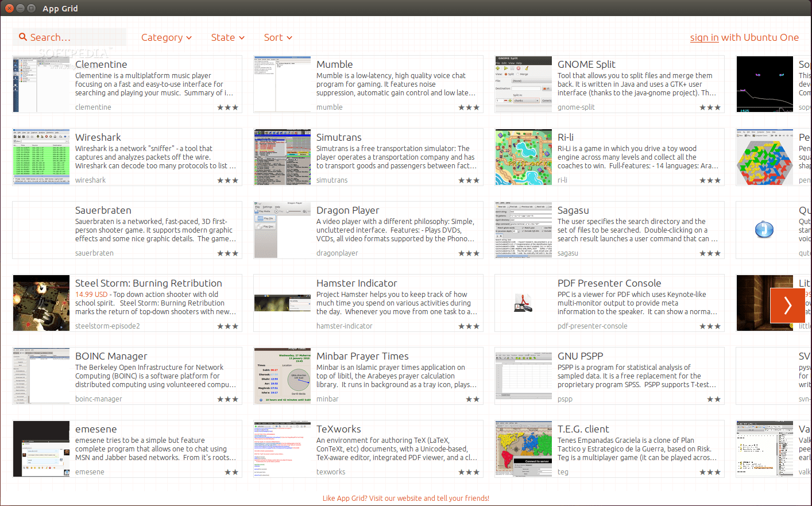Screen dimensions: 812x506
Task: Select the Sauerbraten app title
Action: coord(103,210)
